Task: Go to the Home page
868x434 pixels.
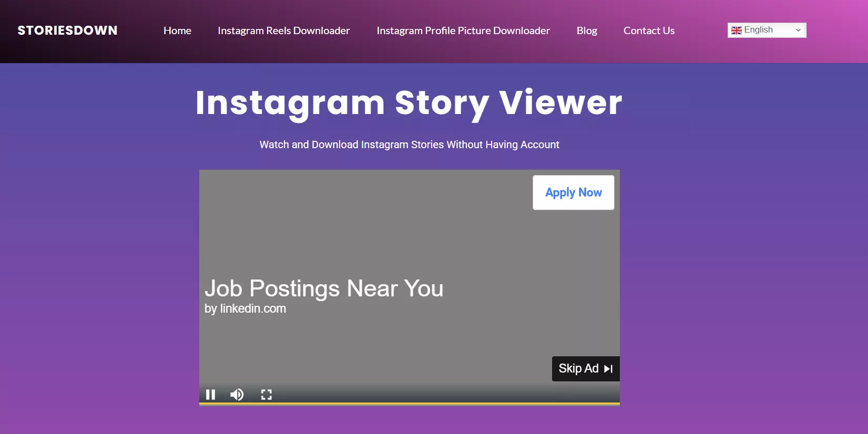Action: (x=177, y=30)
